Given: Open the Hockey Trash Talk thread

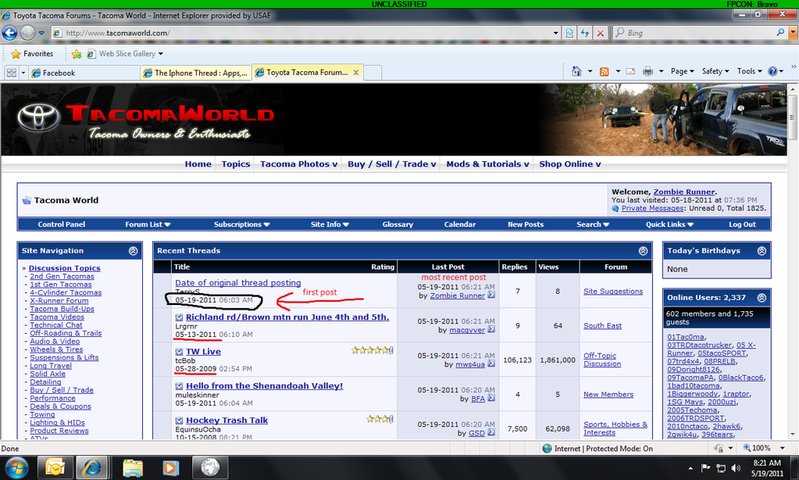Looking at the screenshot, I should coord(227,420).
